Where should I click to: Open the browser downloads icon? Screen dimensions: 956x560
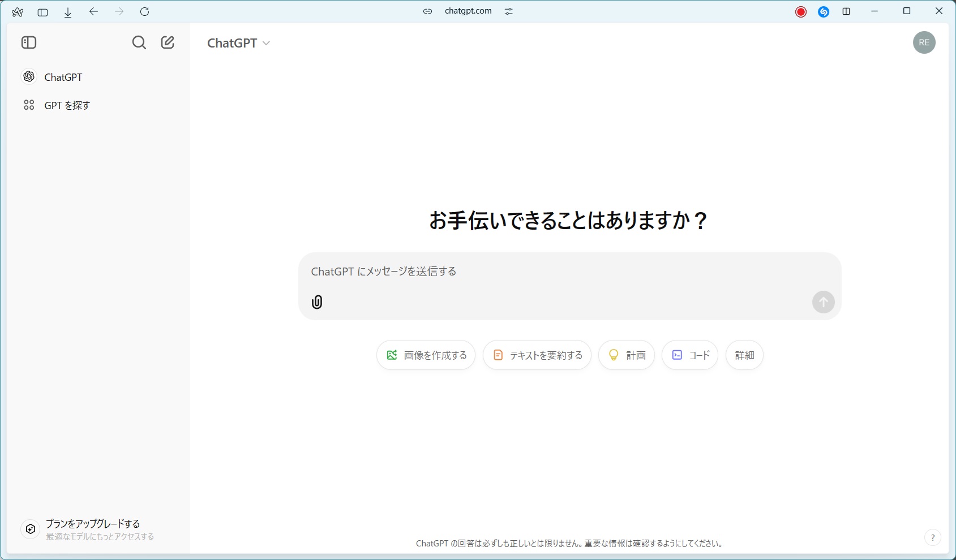tap(68, 12)
